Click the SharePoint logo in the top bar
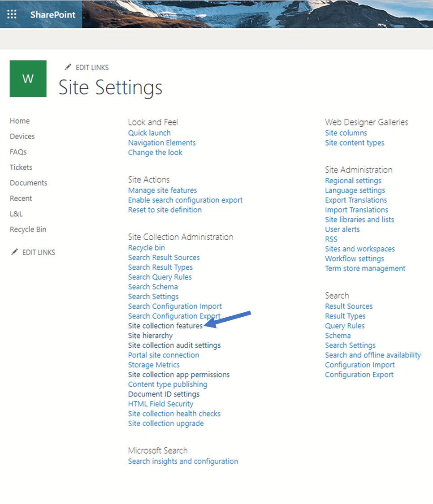Viewport: 433px width, 504px height. tap(52, 14)
